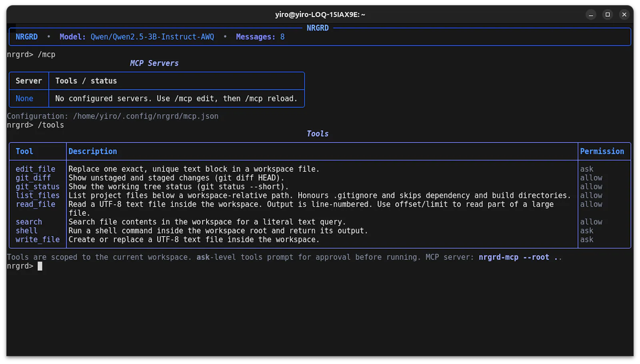
Task: Click the read_file tool name
Action: (x=36, y=204)
